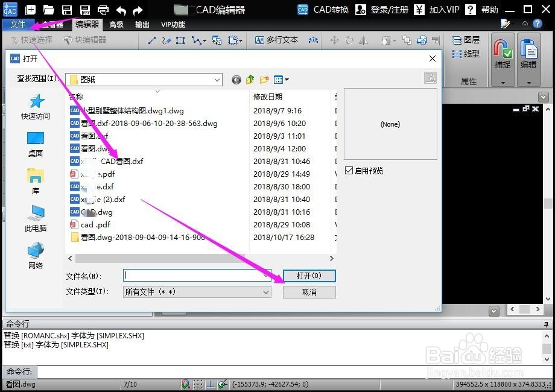Expand the 文件类型 file type dropdown
Viewport: 555px width, 392px height.
click(x=265, y=291)
